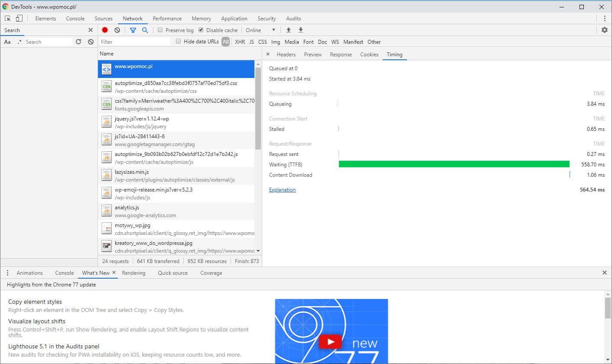The image size is (612, 364).
Task: Switch to the Elements panel
Action: coord(46,19)
